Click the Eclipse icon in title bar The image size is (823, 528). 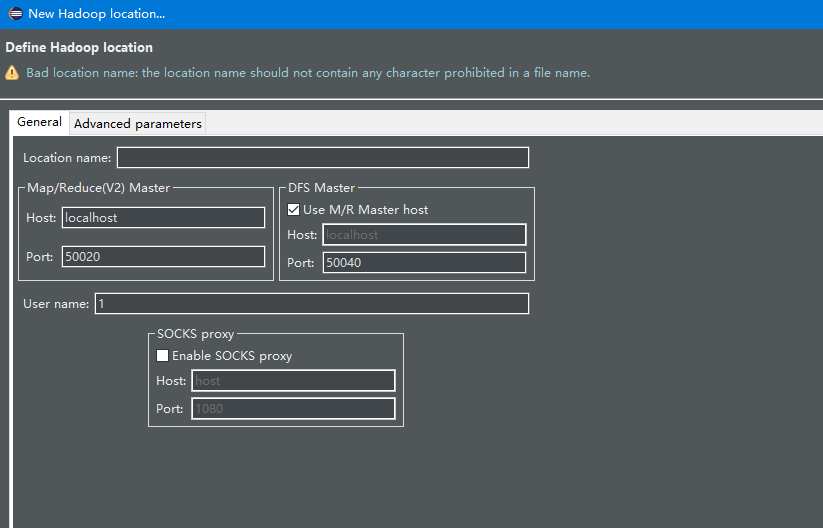point(16,14)
